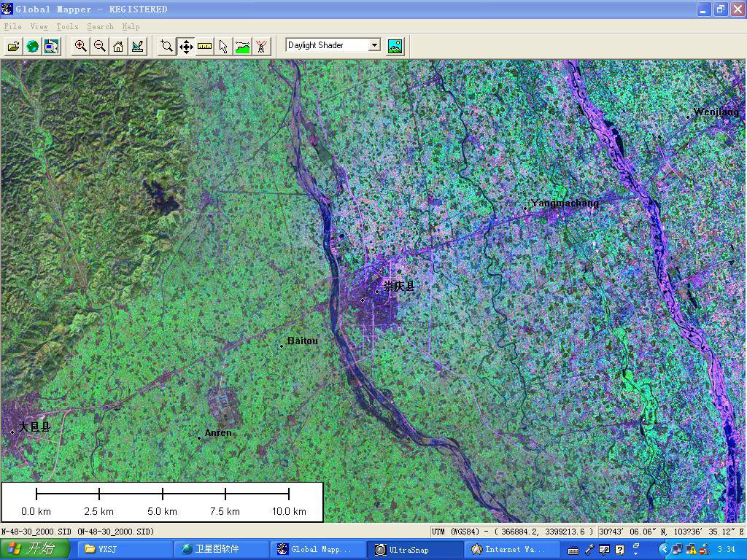This screenshot has width=747, height=560.
Task: Select the Measure ruler tool
Action: (205, 46)
